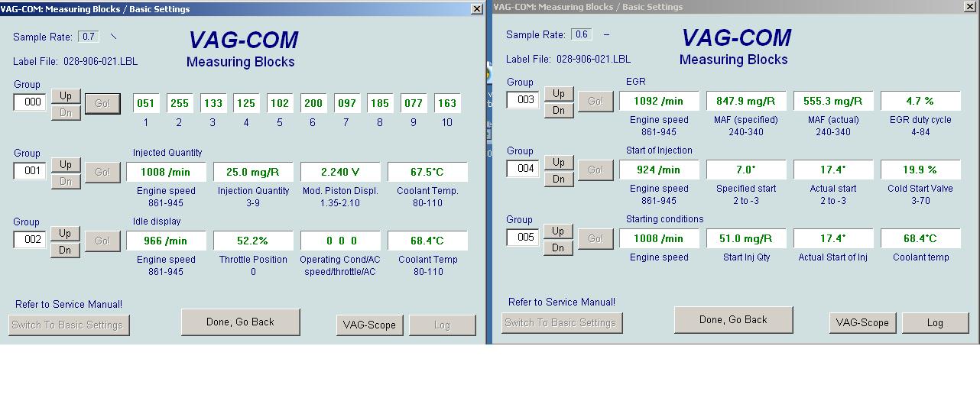Screen dimensions: 980x401
Task: Click the 67.5°C coolant temp value
Action: tap(428, 172)
